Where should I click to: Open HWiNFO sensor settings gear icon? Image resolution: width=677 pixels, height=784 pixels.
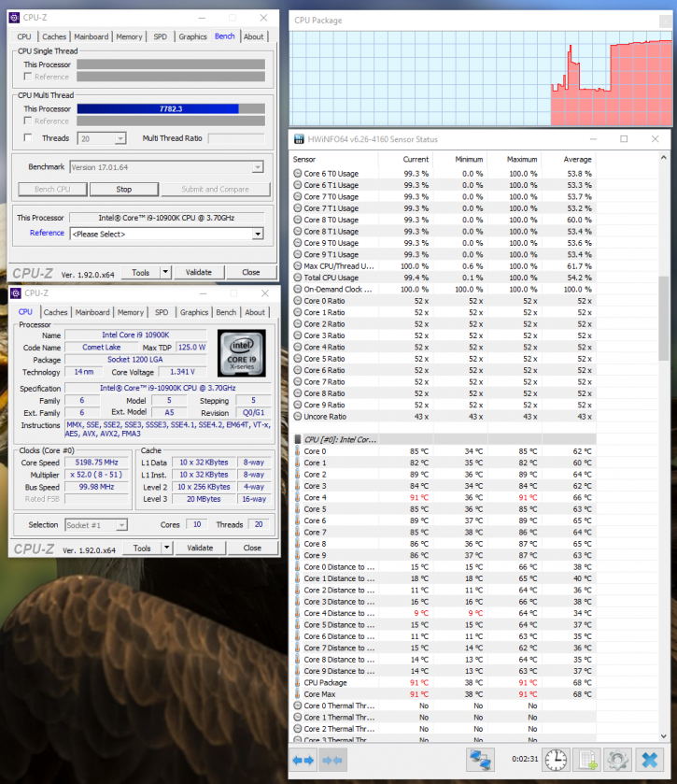(618, 761)
